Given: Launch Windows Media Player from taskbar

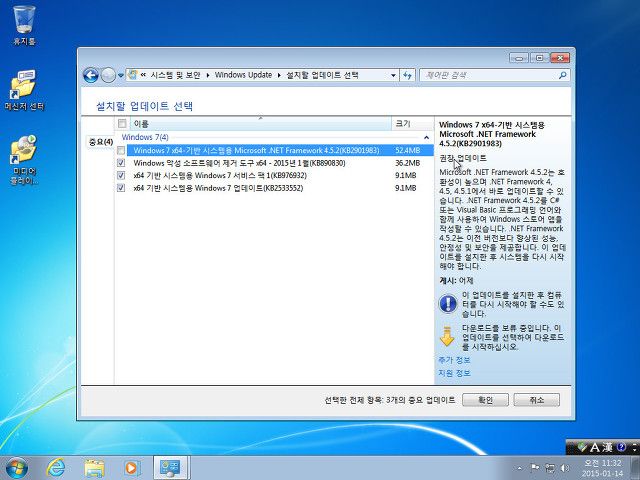Looking at the screenshot, I should 131,468.
